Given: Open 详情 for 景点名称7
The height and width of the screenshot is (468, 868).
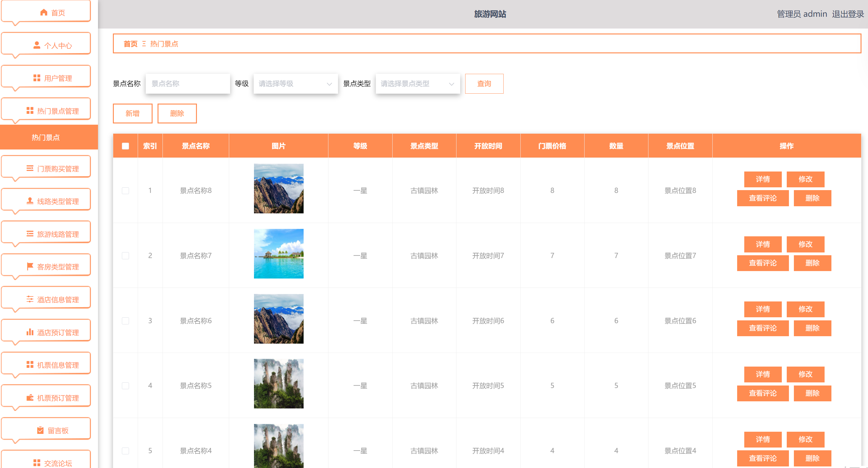Looking at the screenshot, I should pos(763,244).
